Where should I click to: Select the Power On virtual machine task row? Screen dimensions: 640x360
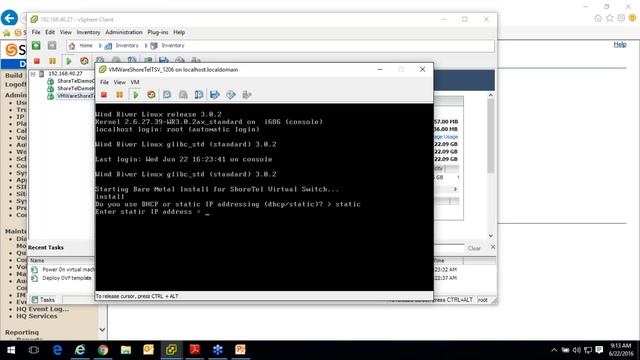tap(62, 269)
